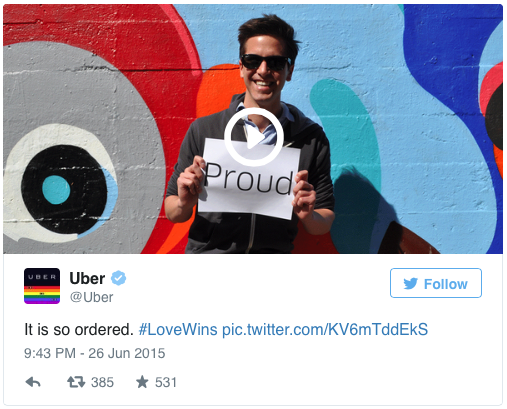The image size is (507, 409).
Task: Open the Uber profile avatar
Action: click(x=42, y=286)
